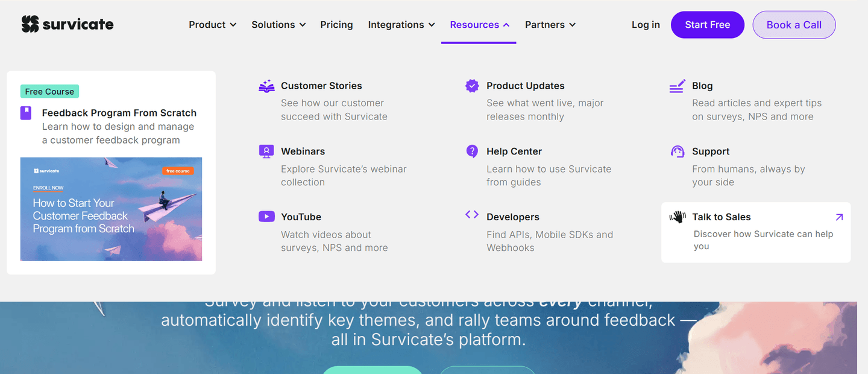This screenshot has height=374, width=868.
Task: Select the Resources menu label
Action: click(474, 25)
